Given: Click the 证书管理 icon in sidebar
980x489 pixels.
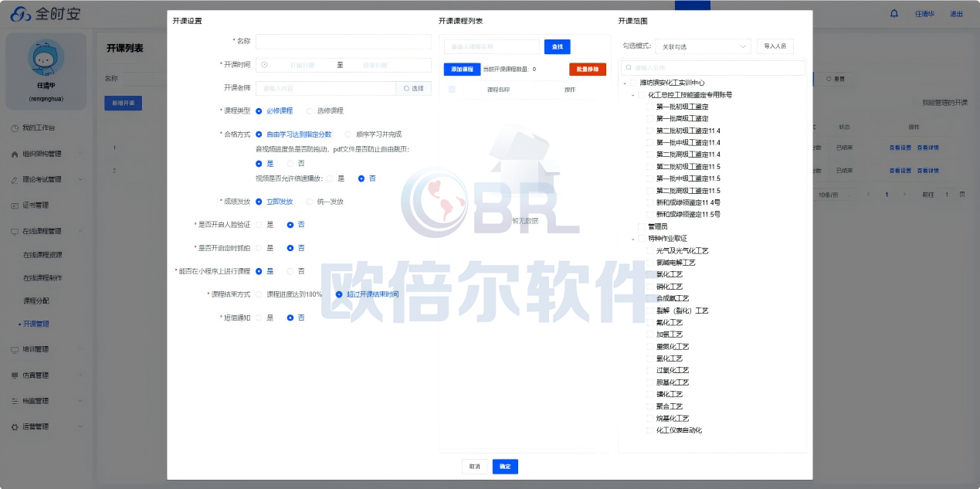Looking at the screenshot, I should (x=15, y=205).
